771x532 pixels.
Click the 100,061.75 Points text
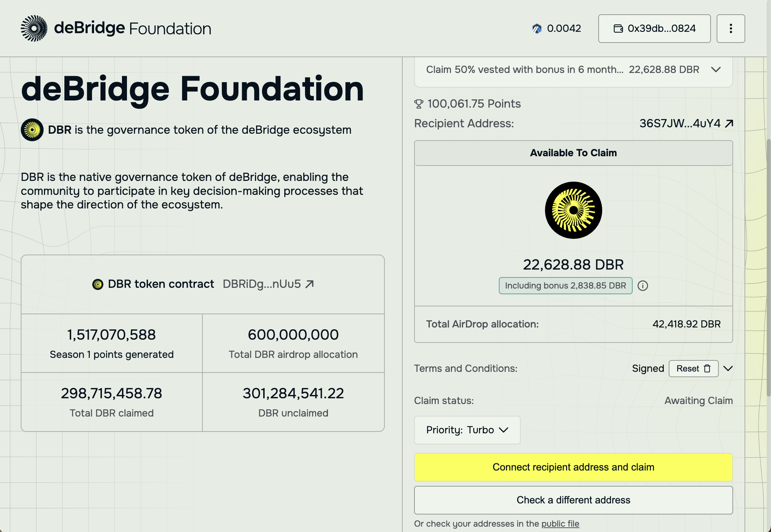click(474, 104)
